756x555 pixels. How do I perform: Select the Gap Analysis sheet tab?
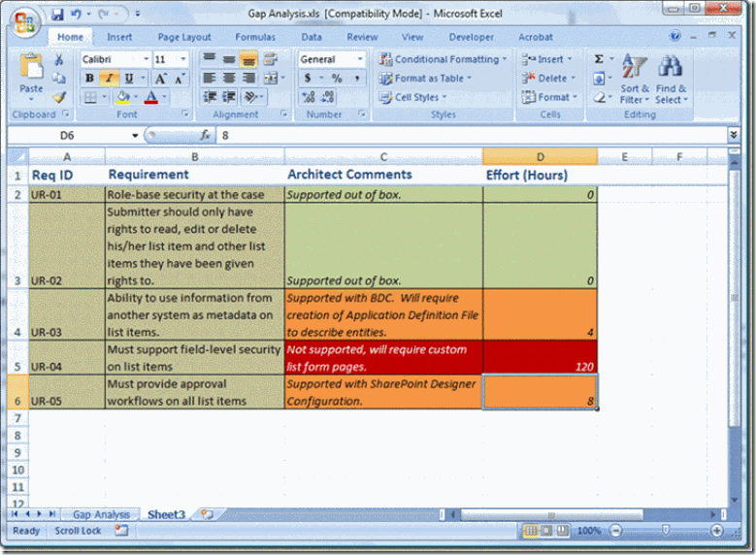pyautogui.click(x=101, y=515)
